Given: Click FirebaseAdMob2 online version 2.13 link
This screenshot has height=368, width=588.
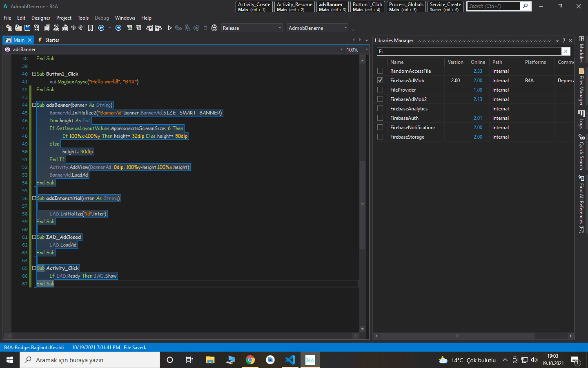Looking at the screenshot, I should [478, 99].
